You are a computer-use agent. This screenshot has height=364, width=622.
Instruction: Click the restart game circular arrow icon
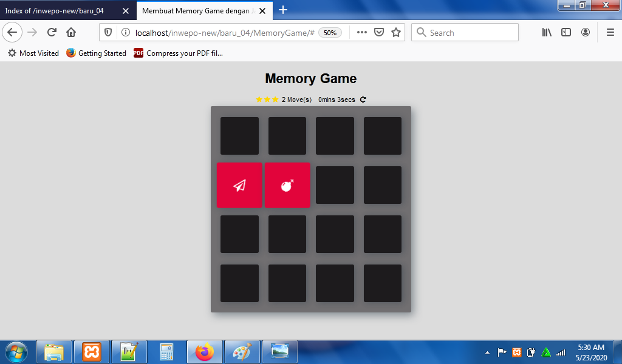point(363,99)
